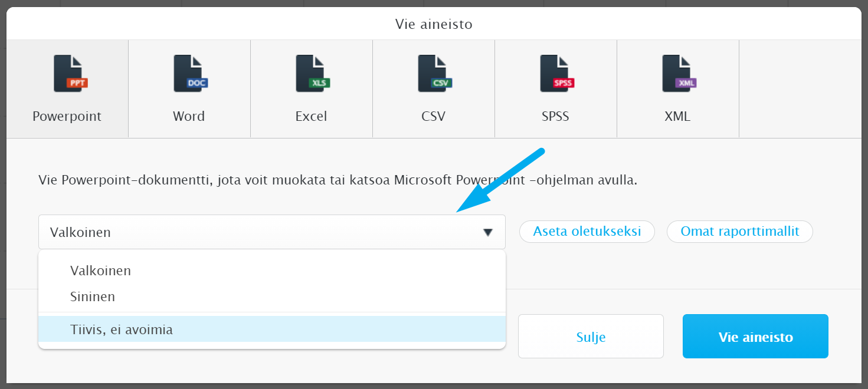Select the Excel tab label
The height and width of the screenshot is (389, 868).
tap(311, 116)
